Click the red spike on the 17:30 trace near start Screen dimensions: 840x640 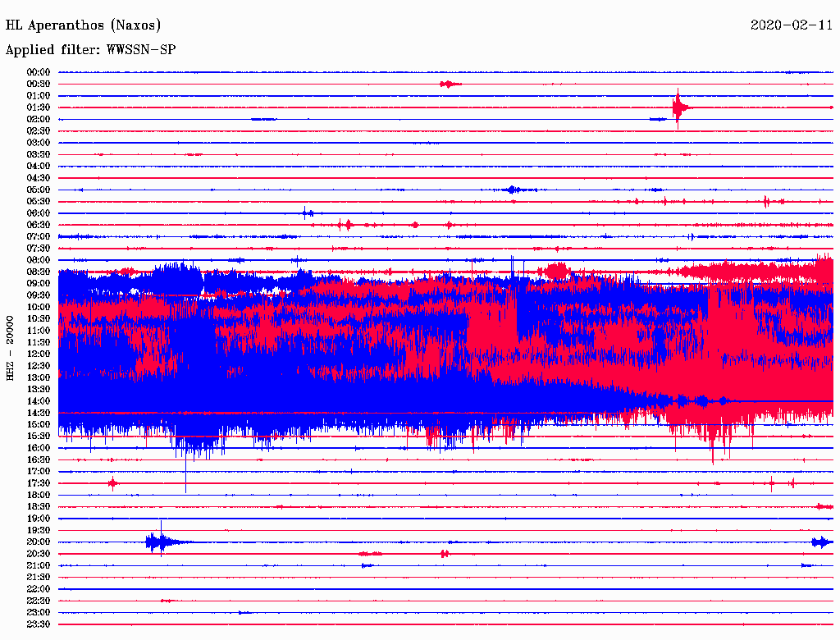[112, 483]
